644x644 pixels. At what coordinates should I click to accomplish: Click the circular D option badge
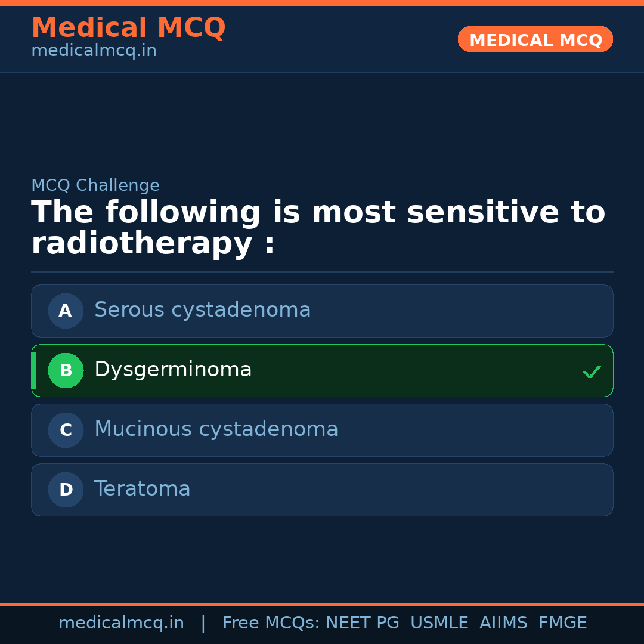(66, 490)
